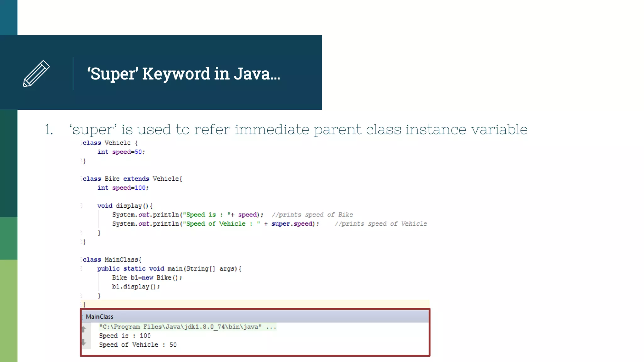Collapse the class Bike fold marker
This screenshot has width=644, height=362.
pos(81,179)
